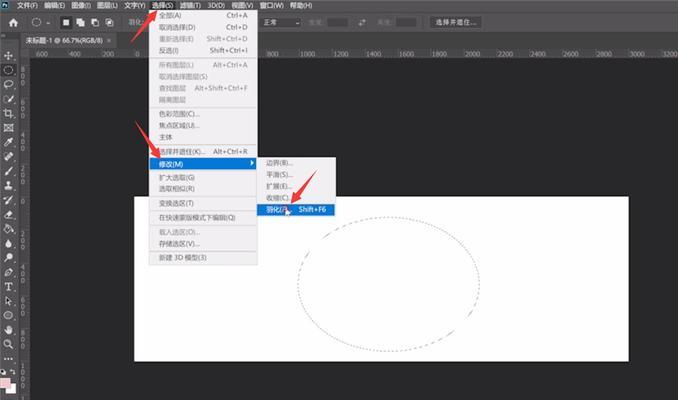
Task: Enable New Selection mode
Action: point(66,22)
